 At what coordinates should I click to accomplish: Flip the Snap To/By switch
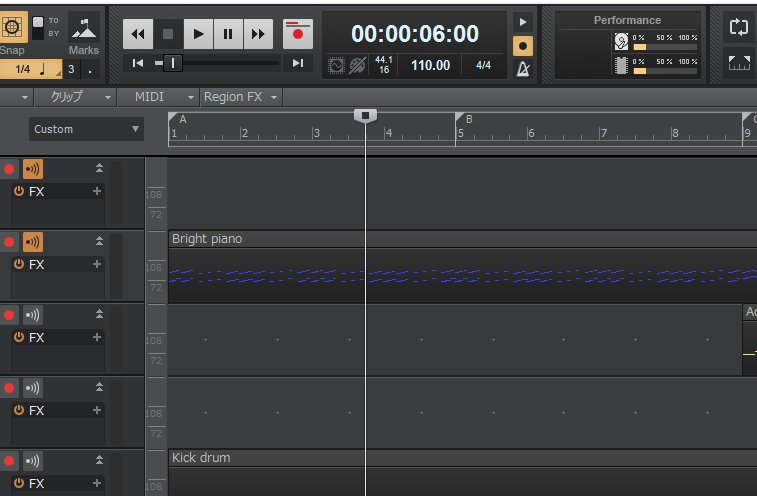pos(38,28)
